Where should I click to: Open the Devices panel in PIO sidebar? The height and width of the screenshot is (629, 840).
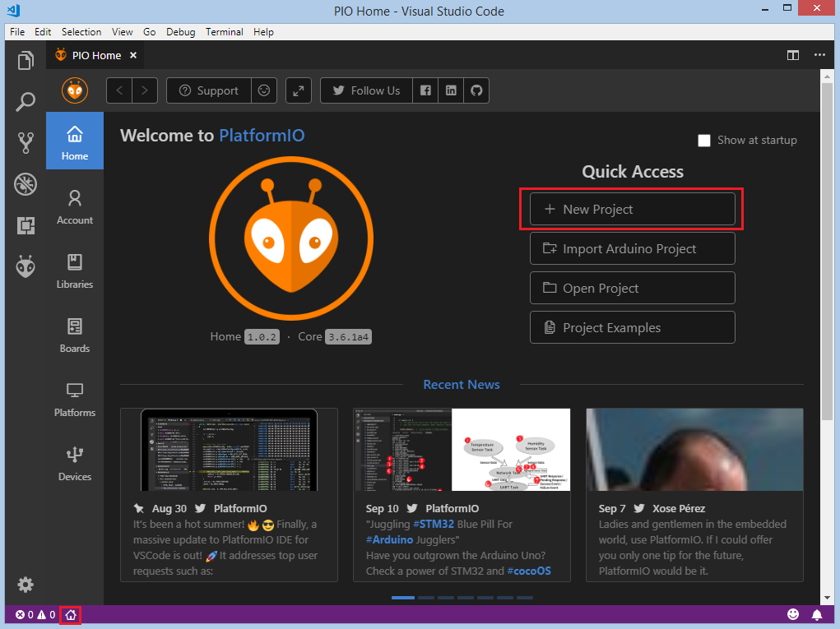click(74, 463)
